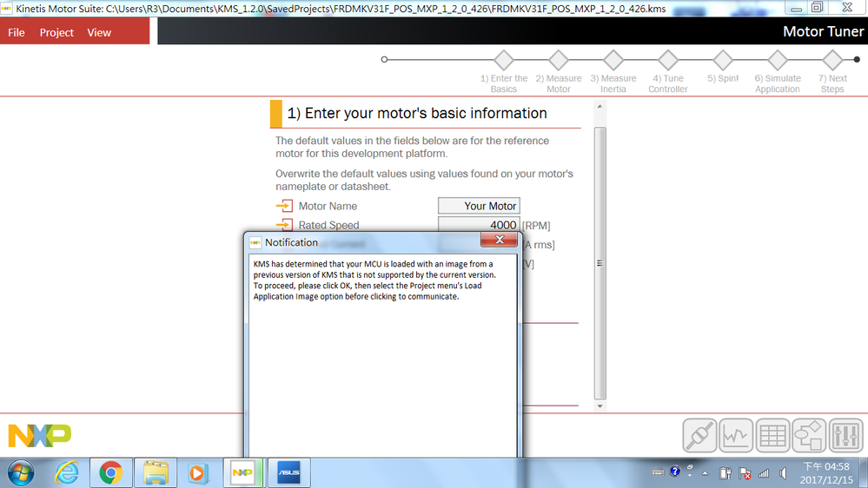Open the media player taskbar icon
This screenshot has width=868, height=488.
[x=197, y=473]
